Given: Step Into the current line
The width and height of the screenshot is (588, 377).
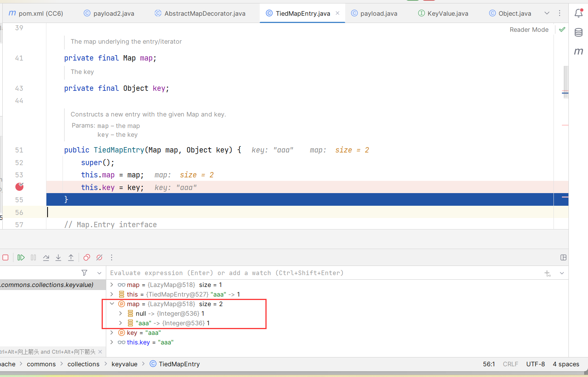Looking at the screenshot, I should [58, 257].
